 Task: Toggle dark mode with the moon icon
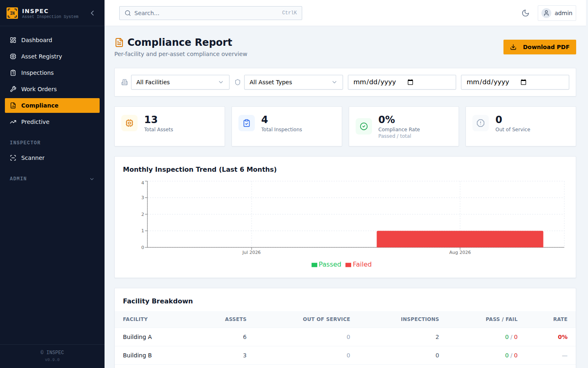tap(526, 13)
